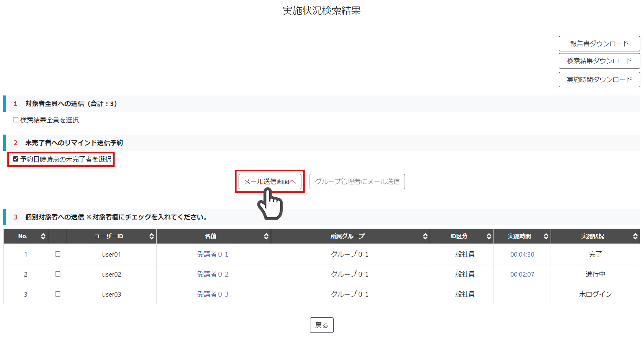Download search results via 検索結果ダウンロード

click(x=599, y=61)
